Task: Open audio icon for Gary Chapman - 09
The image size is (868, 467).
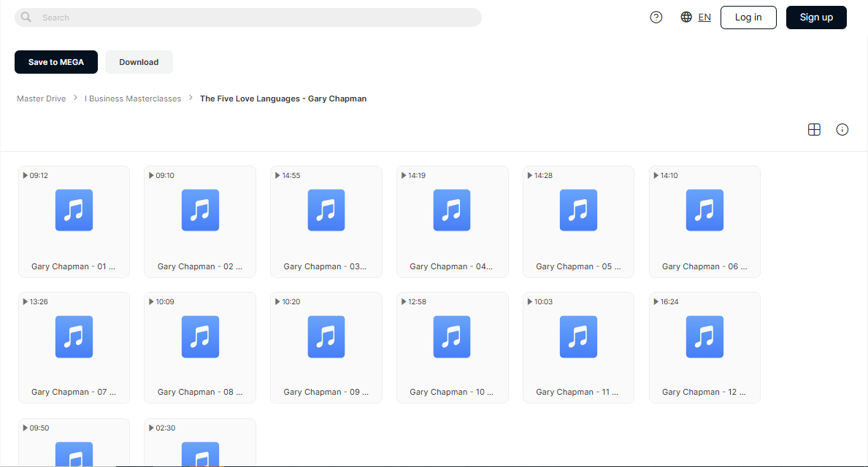Action: tap(326, 336)
